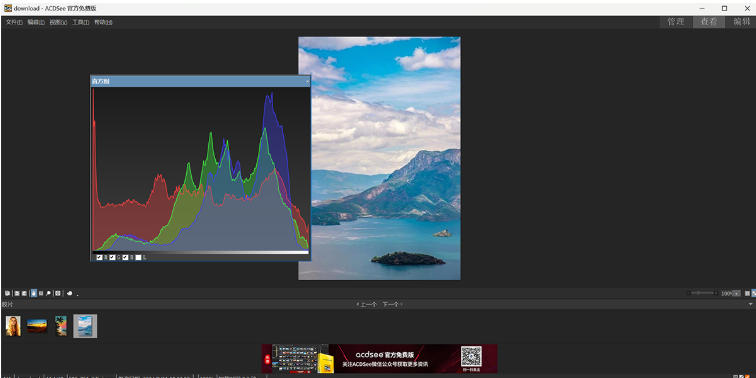Select the hand scroll tool in bottom toolbar
The height and width of the screenshot is (378, 756).
pos(34,293)
